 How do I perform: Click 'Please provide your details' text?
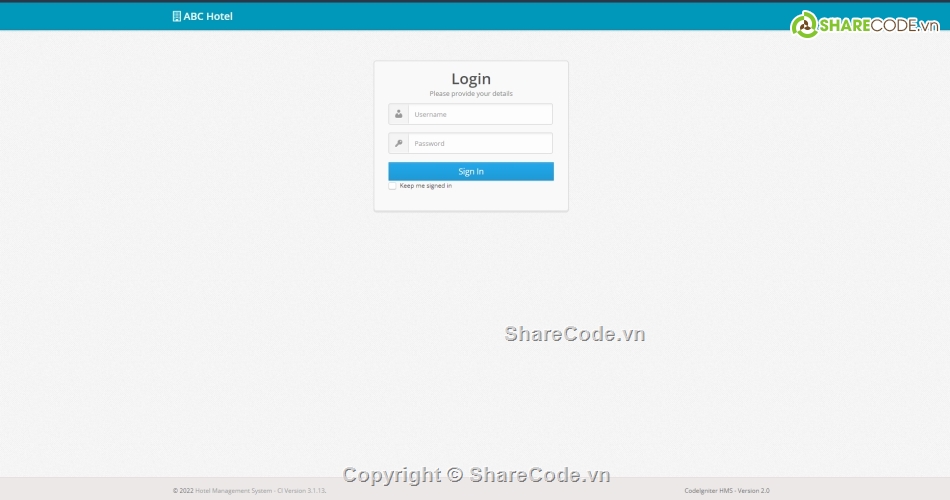pyautogui.click(x=471, y=93)
